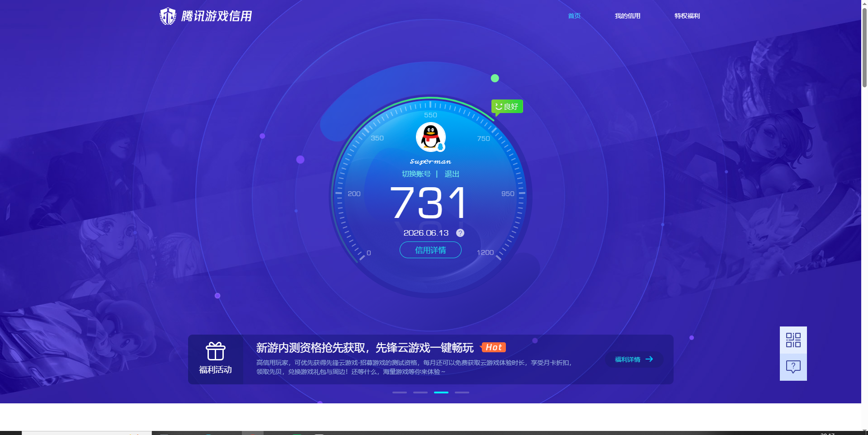Open the 首页 navigation tab
This screenshot has width=868, height=435.
(574, 16)
